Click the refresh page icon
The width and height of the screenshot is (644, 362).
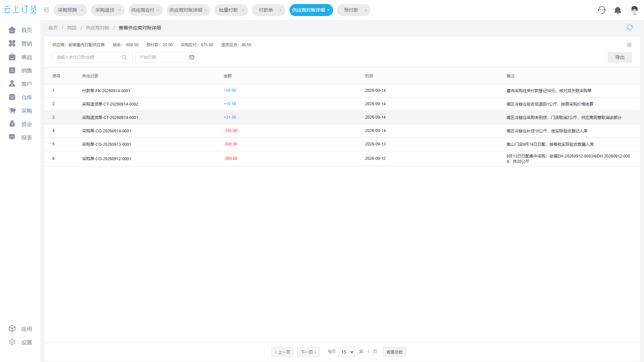[x=630, y=27]
